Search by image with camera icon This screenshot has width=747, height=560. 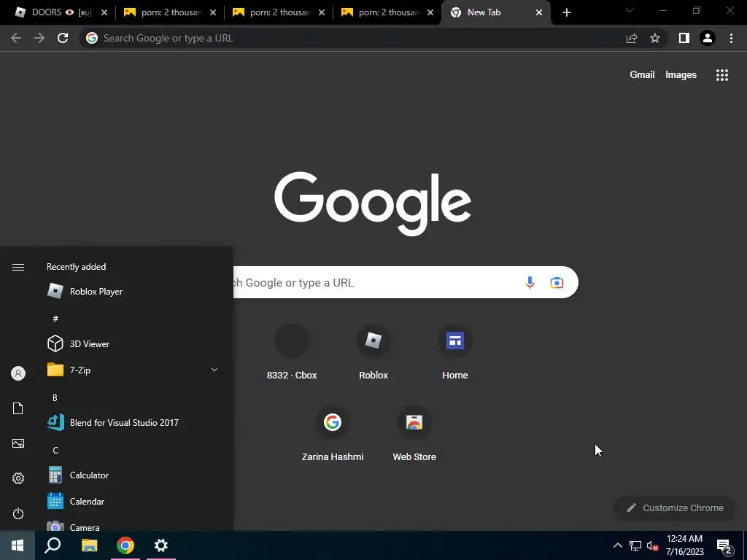click(x=557, y=282)
